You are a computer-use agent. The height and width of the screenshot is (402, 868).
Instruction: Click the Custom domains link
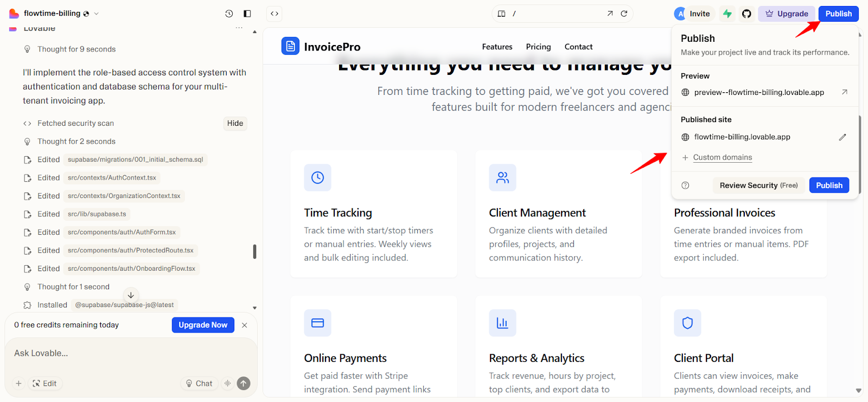coord(723,157)
